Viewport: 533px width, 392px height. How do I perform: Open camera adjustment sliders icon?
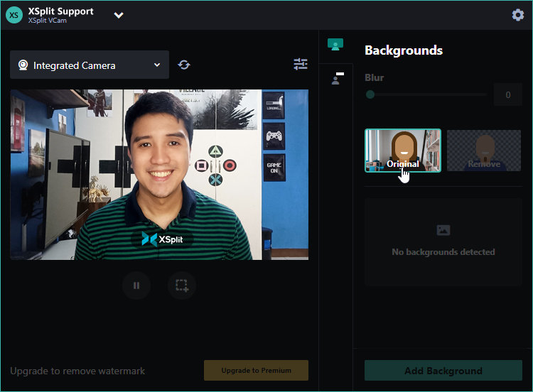click(301, 65)
